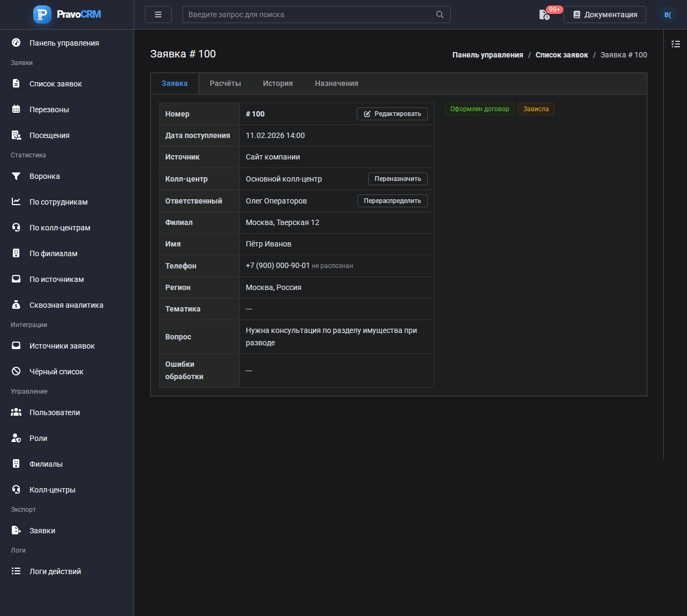The image size is (687, 616).
Task: Click the Переназначить button
Action: [398, 179]
